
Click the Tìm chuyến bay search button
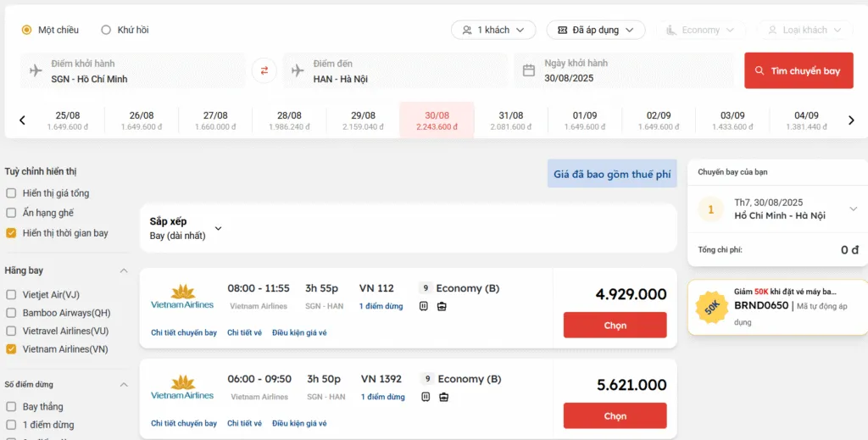click(x=798, y=70)
